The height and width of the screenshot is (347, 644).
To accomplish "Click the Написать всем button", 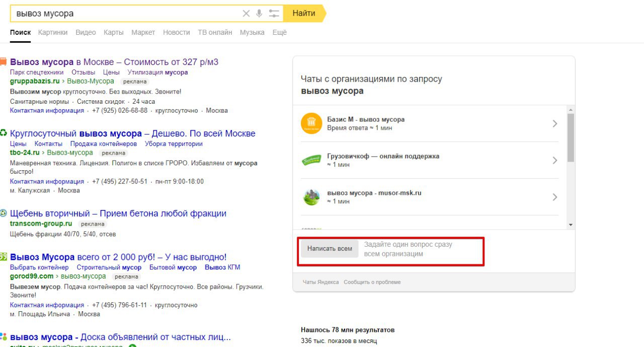I will pyautogui.click(x=330, y=249).
